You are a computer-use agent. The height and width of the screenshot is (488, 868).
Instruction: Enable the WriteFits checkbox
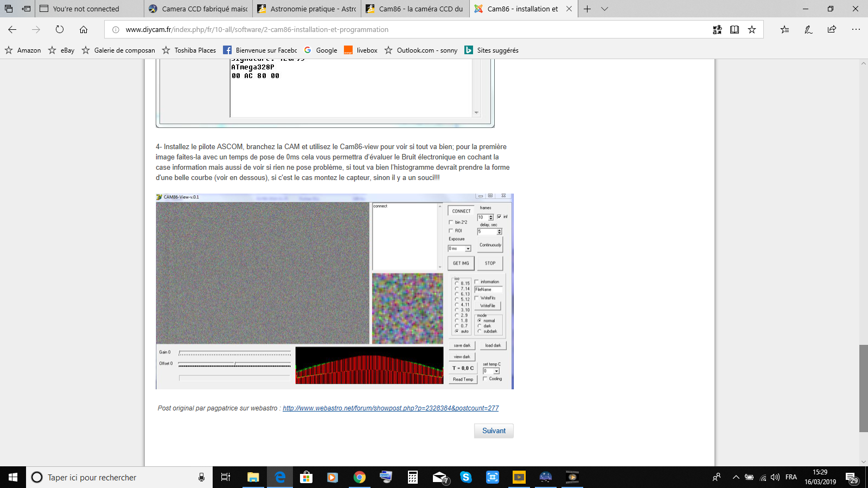[477, 298]
